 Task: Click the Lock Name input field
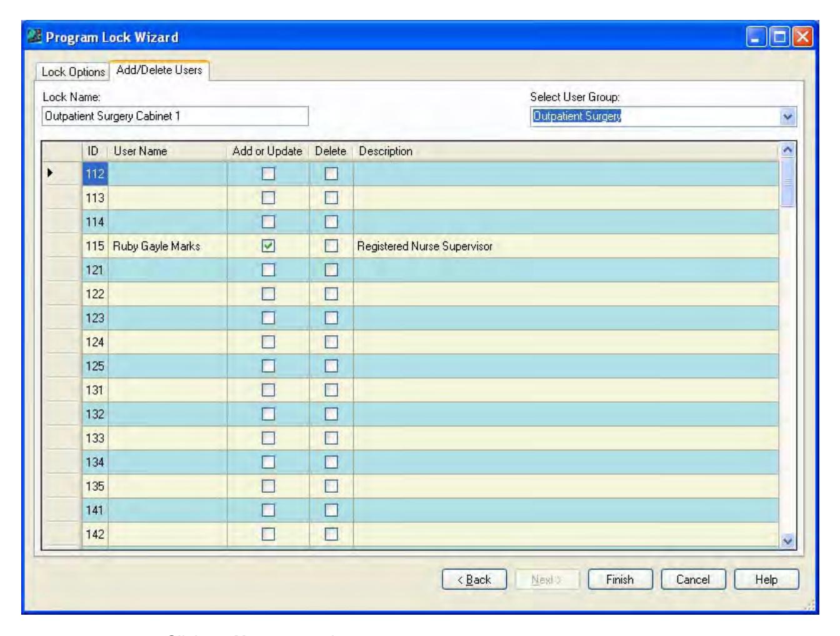pos(175,116)
